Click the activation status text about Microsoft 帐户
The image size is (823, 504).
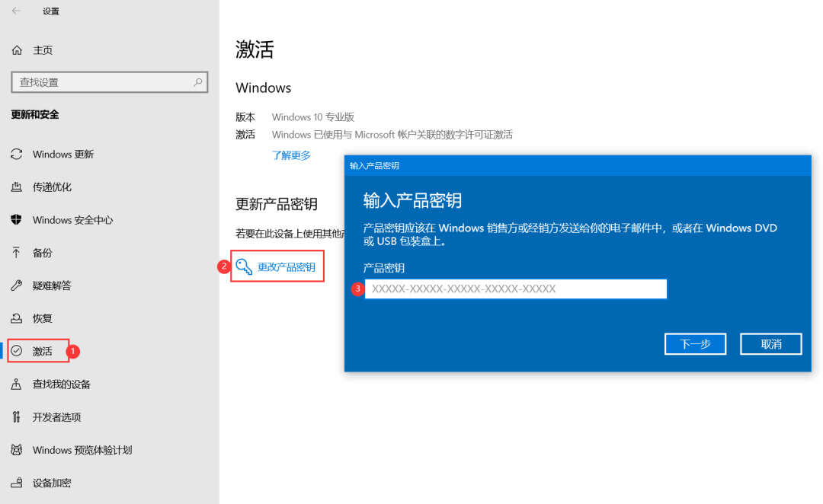(x=392, y=135)
